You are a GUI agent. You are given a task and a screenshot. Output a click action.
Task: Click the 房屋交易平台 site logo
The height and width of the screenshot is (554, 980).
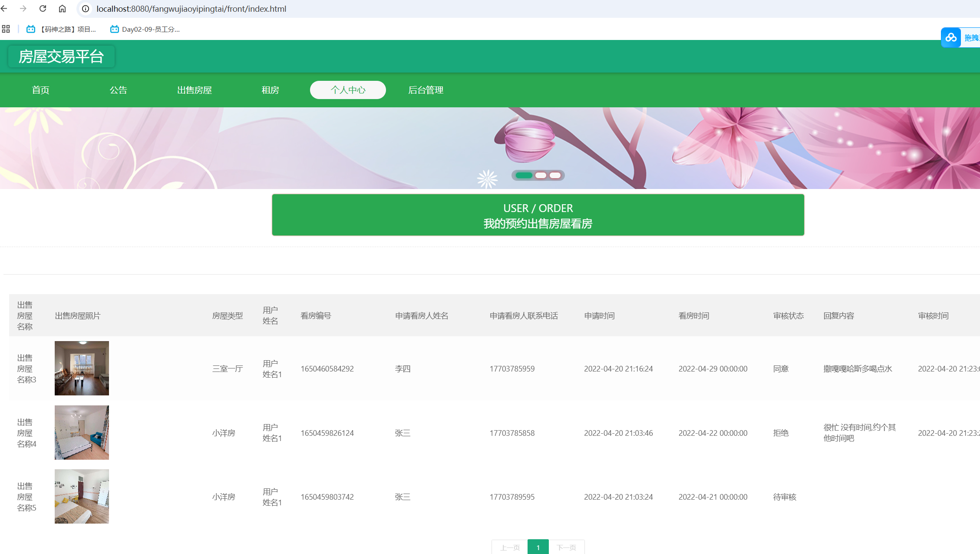(61, 56)
